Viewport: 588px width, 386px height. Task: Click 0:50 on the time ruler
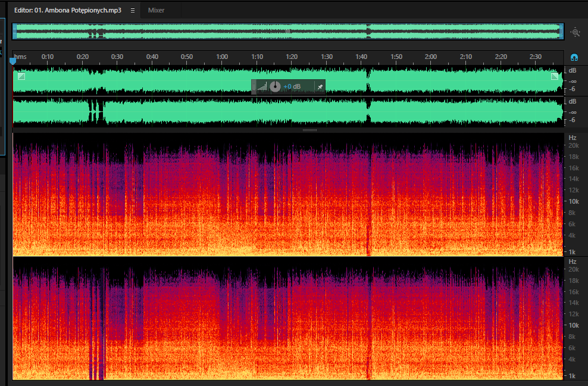[187, 57]
